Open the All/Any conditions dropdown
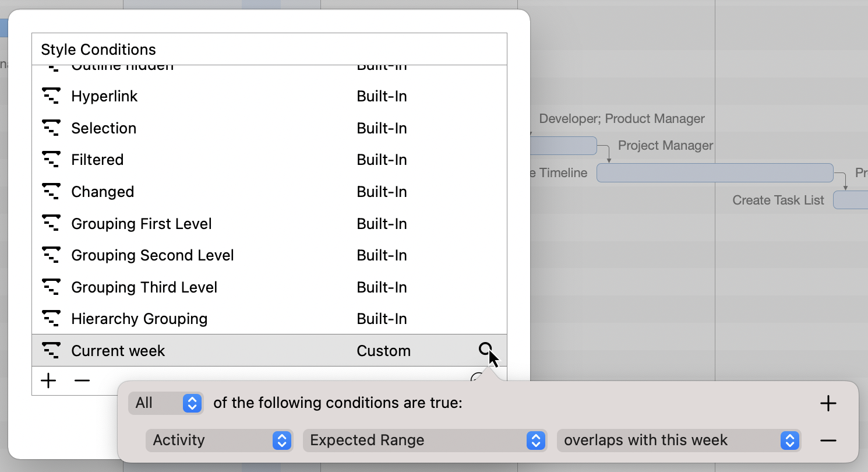This screenshot has height=472, width=868. (x=165, y=403)
